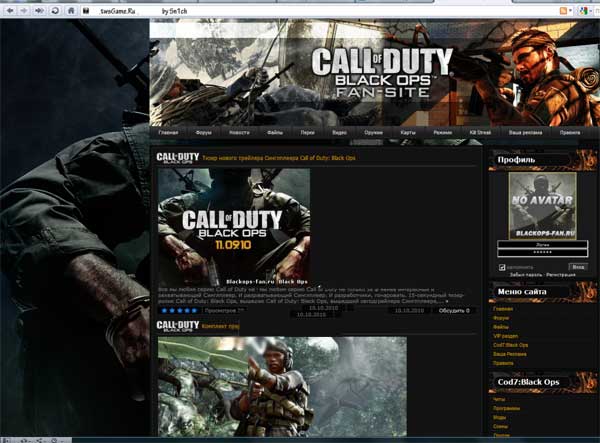Screen dimensions: 600x443
Task: Open the Оружие navigation tab
Action: point(373,132)
